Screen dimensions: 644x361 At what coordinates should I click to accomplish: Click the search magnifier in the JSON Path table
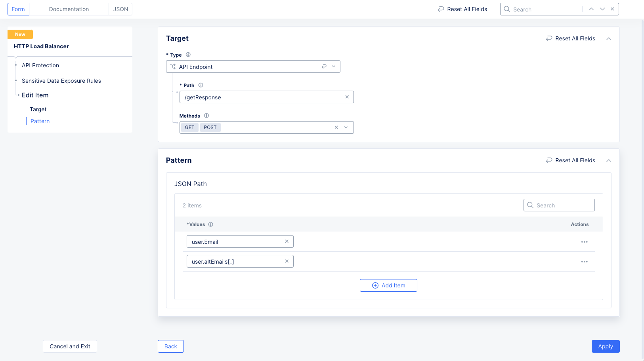[530, 205]
